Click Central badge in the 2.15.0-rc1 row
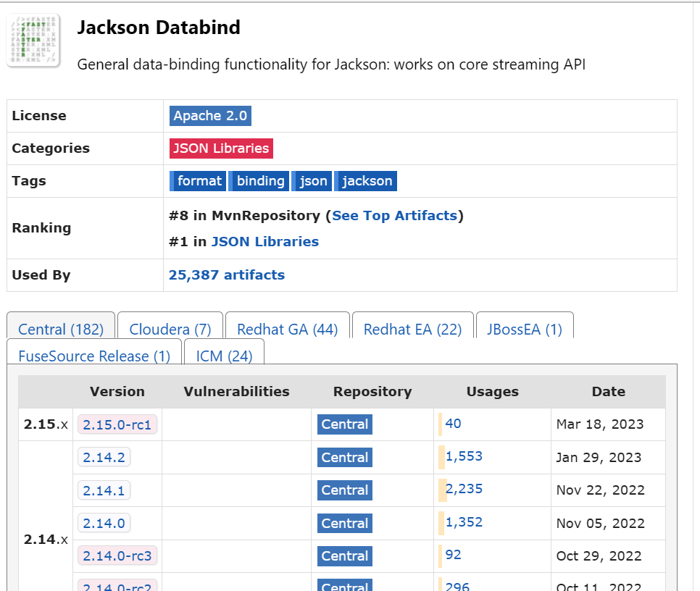Viewport: 700px width, 591px height. (x=345, y=424)
